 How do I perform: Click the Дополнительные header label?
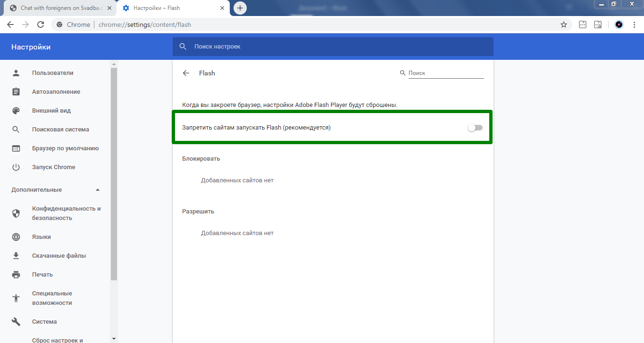click(37, 190)
